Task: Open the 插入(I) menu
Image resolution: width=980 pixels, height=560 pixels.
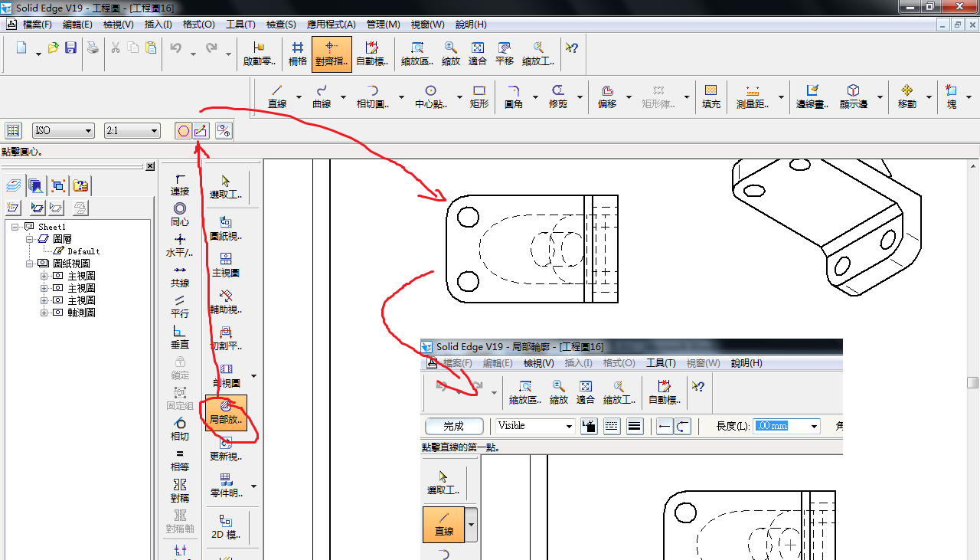Action: coord(158,25)
